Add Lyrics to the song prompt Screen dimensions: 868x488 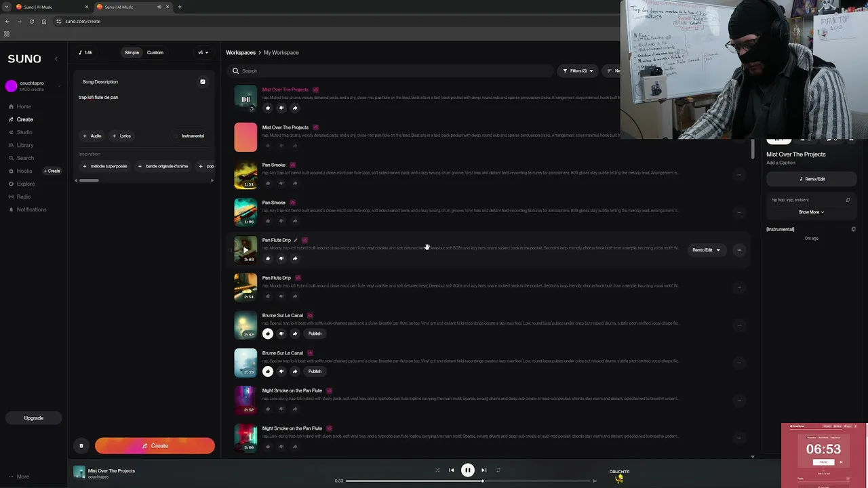click(x=121, y=136)
